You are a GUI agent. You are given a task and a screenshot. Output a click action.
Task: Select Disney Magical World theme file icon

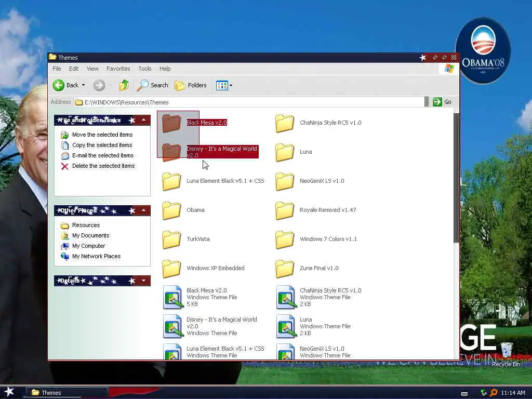tap(172, 326)
